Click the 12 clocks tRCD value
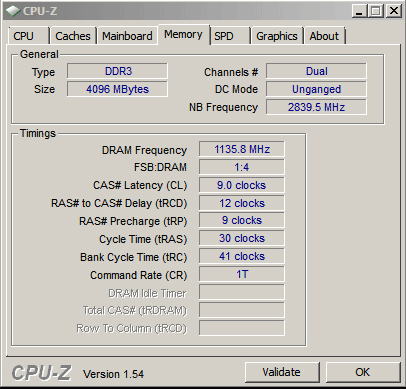 coord(242,203)
